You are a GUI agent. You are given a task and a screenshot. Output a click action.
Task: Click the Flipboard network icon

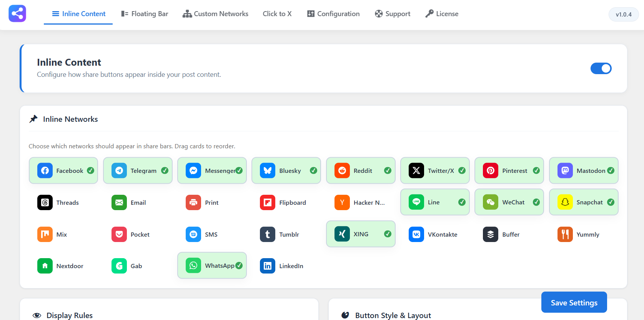[x=268, y=202]
